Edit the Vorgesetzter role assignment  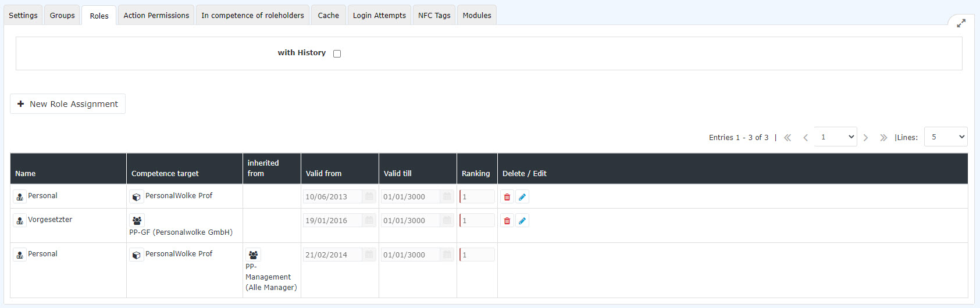[522, 221]
